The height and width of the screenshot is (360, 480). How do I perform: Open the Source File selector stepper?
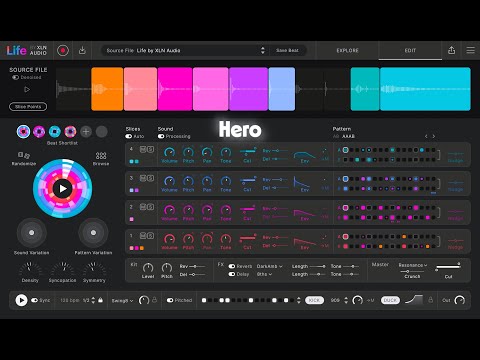coord(263,50)
